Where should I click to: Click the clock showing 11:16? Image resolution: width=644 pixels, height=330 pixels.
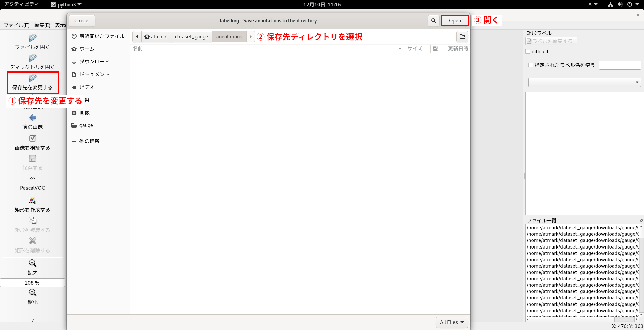click(x=322, y=4)
